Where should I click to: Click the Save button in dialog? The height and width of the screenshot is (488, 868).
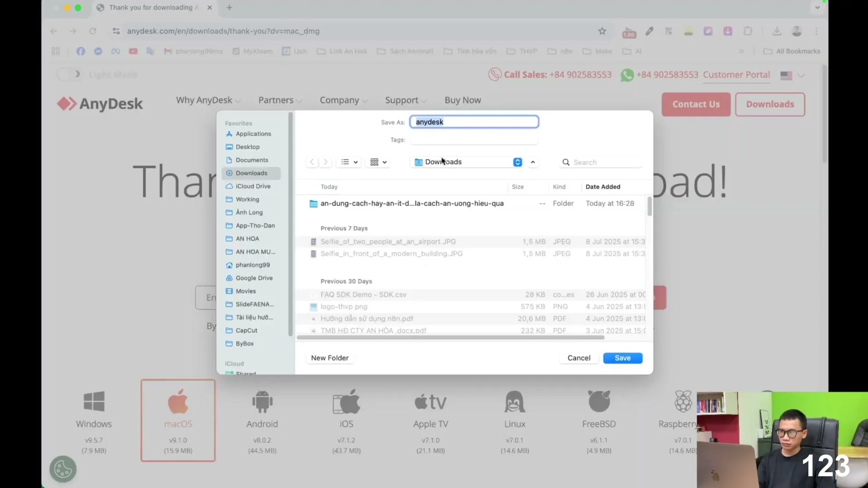[x=623, y=358]
